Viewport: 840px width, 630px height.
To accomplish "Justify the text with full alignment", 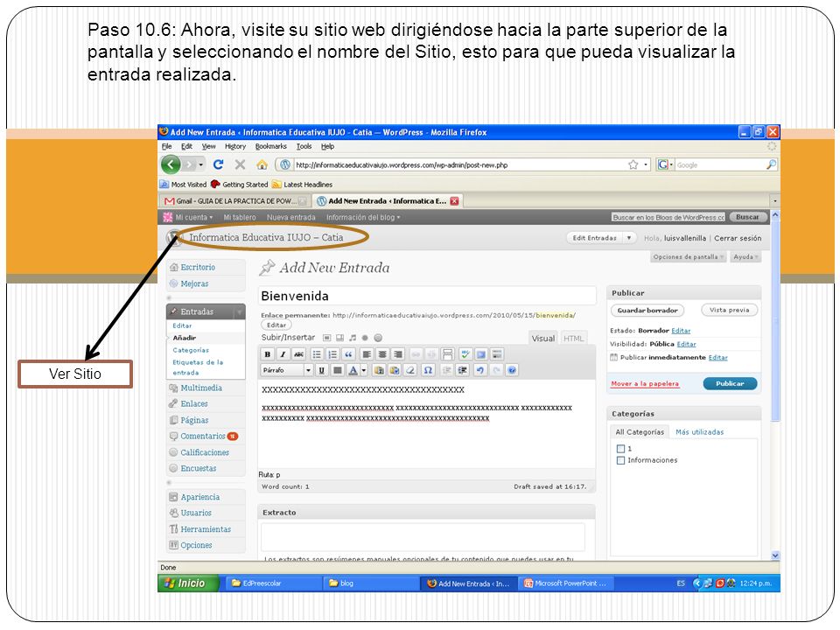I will pyautogui.click(x=337, y=370).
